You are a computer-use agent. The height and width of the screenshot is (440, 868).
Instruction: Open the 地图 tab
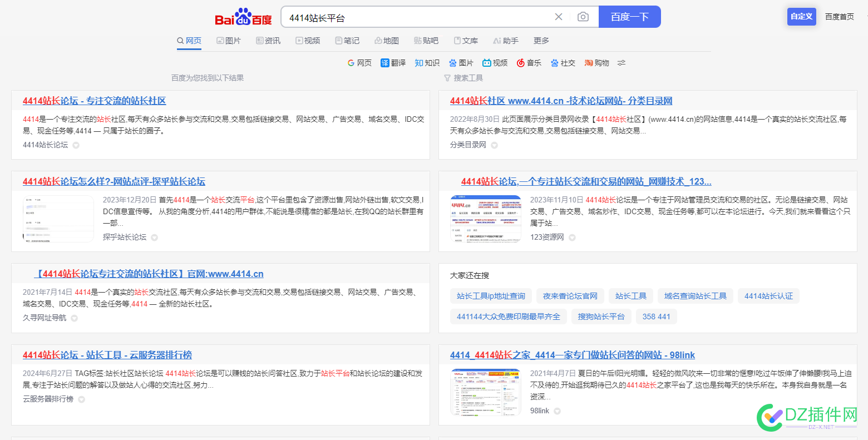387,41
